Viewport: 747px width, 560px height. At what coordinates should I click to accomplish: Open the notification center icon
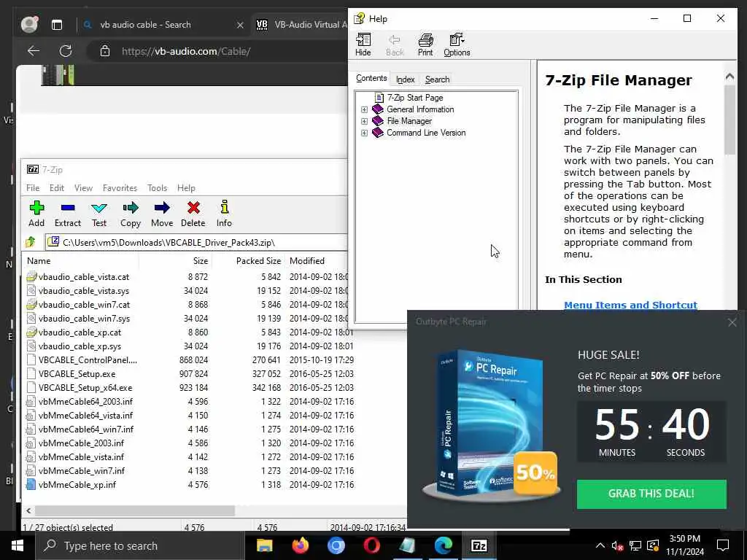723,545
